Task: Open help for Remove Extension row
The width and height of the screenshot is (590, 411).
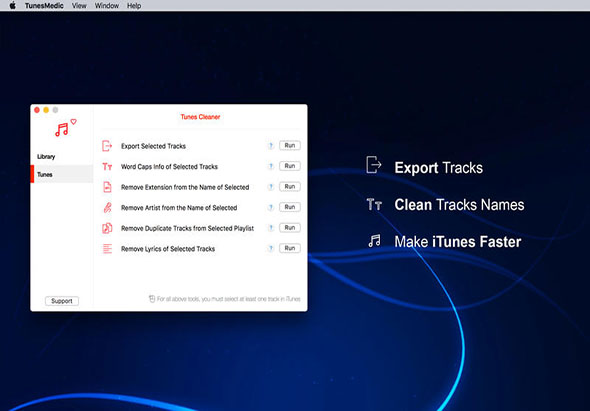Action: (x=271, y=187)
